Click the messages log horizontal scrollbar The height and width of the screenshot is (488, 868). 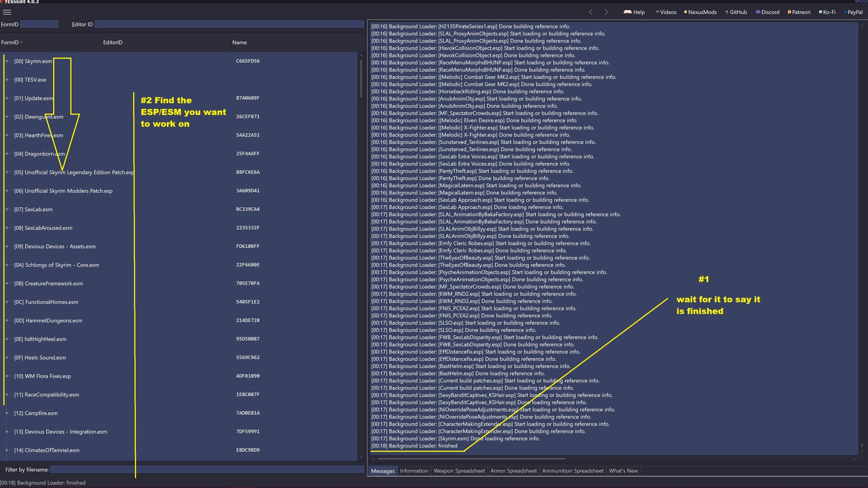[x=471, y=459]
